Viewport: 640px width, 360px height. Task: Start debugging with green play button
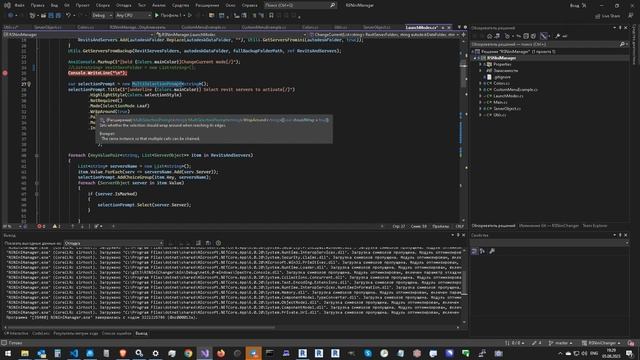coord(157,16)
